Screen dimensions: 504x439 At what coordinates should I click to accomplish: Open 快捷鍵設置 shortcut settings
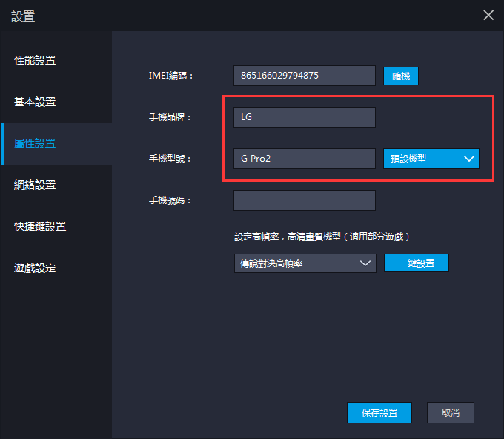41,226
